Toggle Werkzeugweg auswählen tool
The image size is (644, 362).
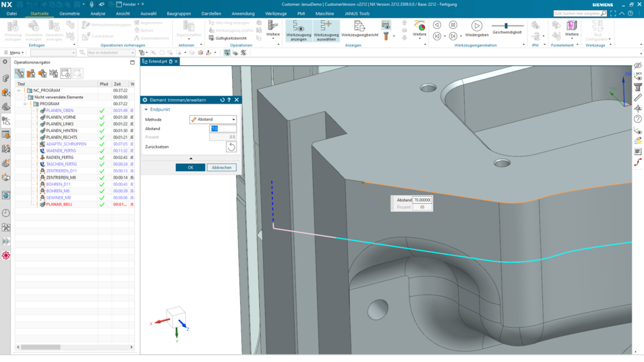pos(326,30)
